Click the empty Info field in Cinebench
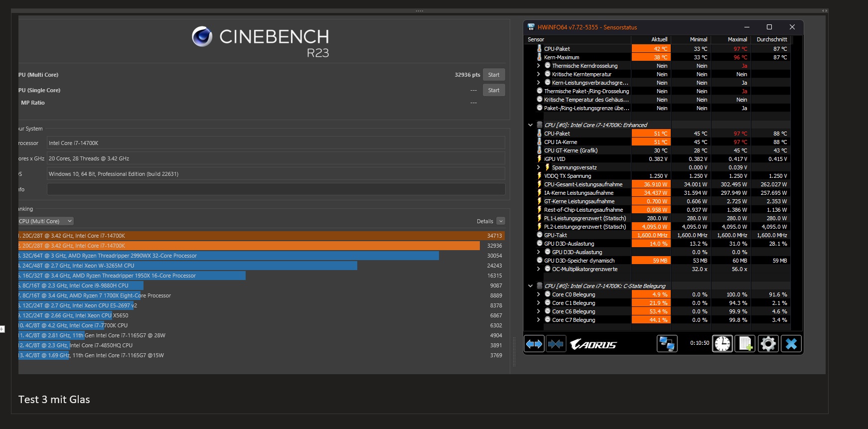The width and height of the screenshot is (868, 429). tap(276, 189)
